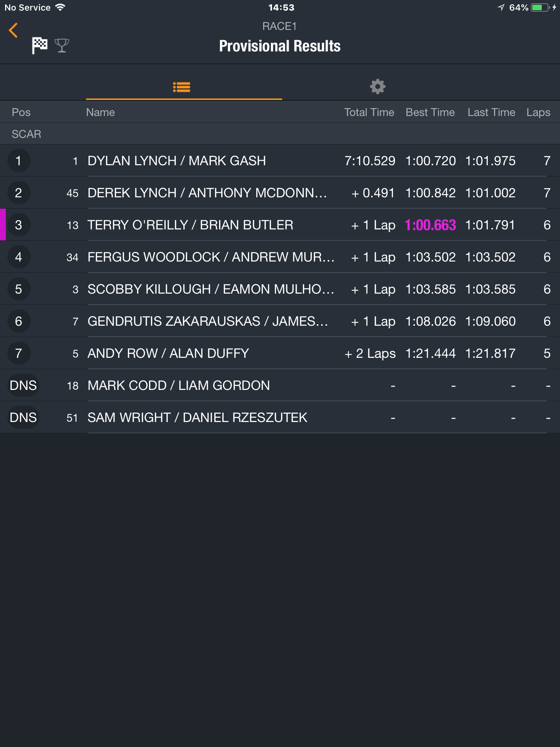
Task: Sort by the Best Time column header
Action: (430, 112)
